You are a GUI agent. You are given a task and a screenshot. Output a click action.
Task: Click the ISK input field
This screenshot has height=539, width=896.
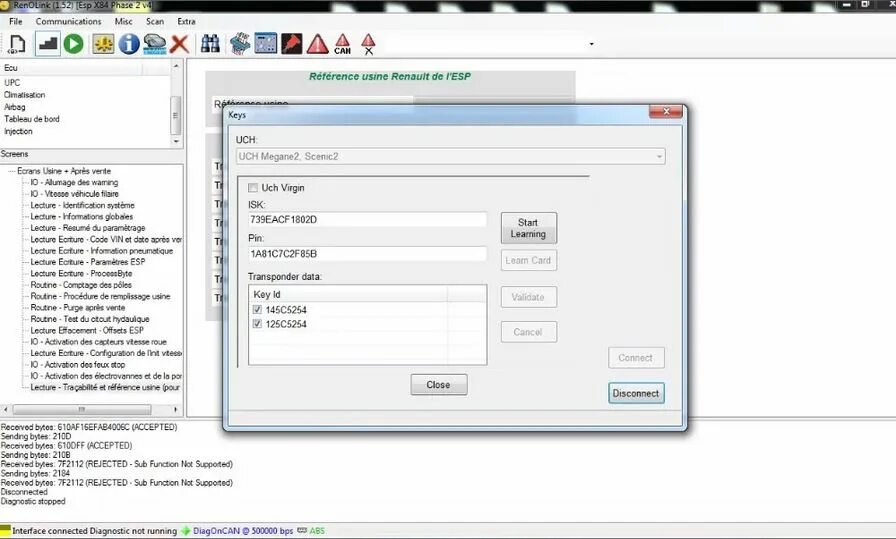(367, 219)
